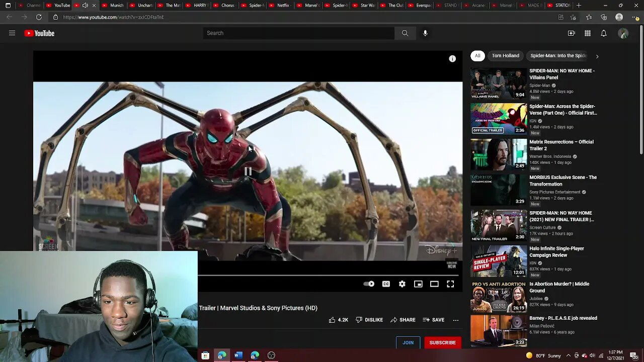
Task: Go back in the browser
Action: [9, 17]
